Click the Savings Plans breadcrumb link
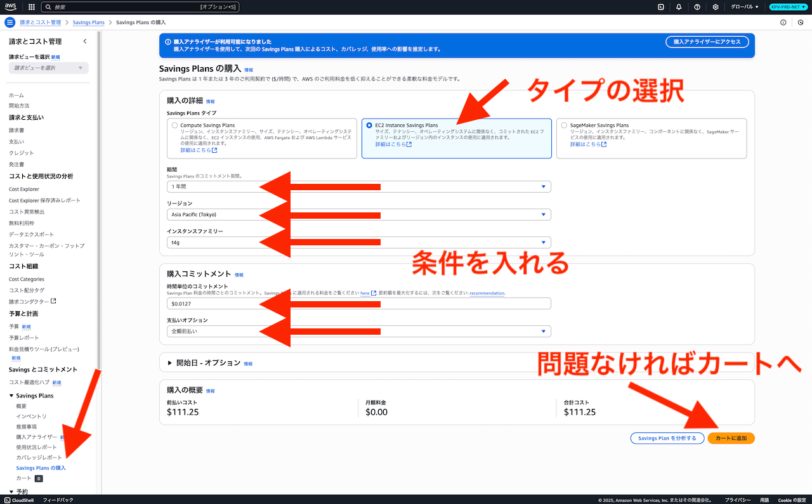This screenshot has width=812, height=504. click(88, 22)
